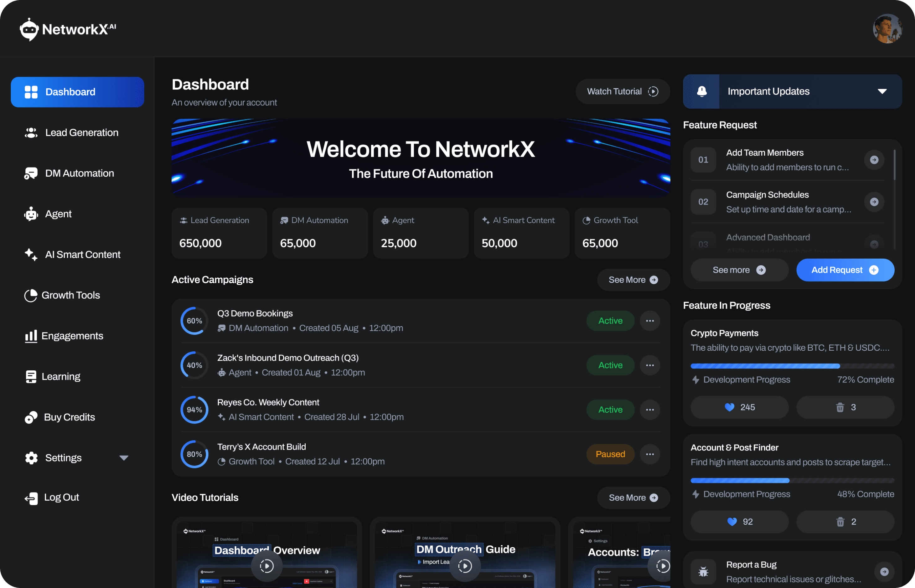Expand the Settings submenu arrow

[124, 458]
